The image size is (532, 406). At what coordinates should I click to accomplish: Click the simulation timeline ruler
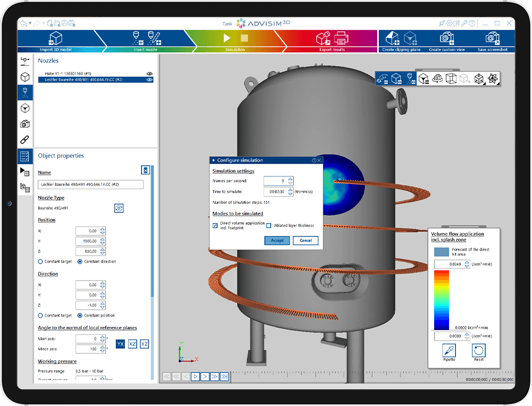[x=372, y=374]
